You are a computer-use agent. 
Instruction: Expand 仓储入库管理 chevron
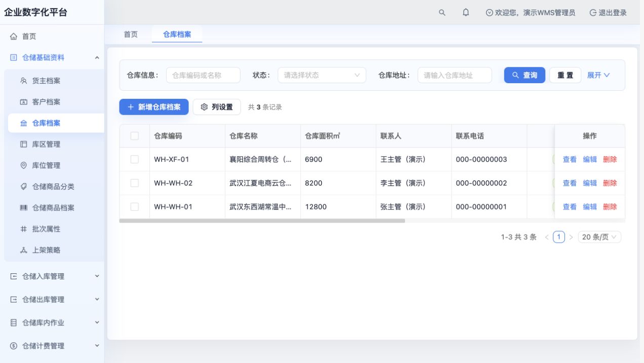(97, 276)
